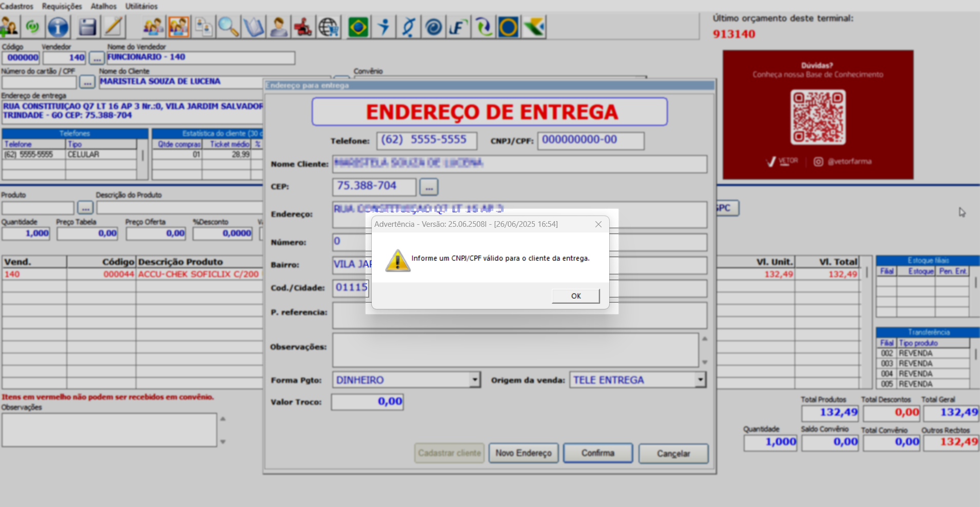980x507 pixels.
Task: Click the ellipsis button next to CEP
Action: click(429, 187)
